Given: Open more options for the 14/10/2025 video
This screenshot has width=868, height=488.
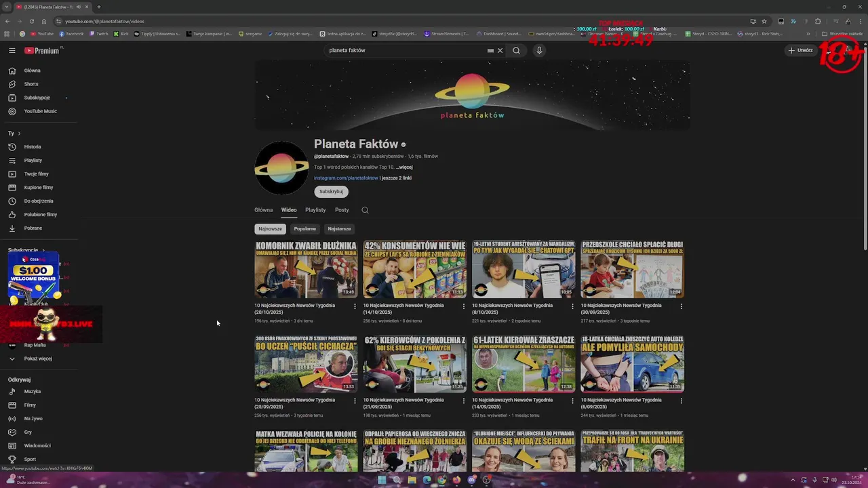Looking at the screenshot, I should (x=464, y=306).
